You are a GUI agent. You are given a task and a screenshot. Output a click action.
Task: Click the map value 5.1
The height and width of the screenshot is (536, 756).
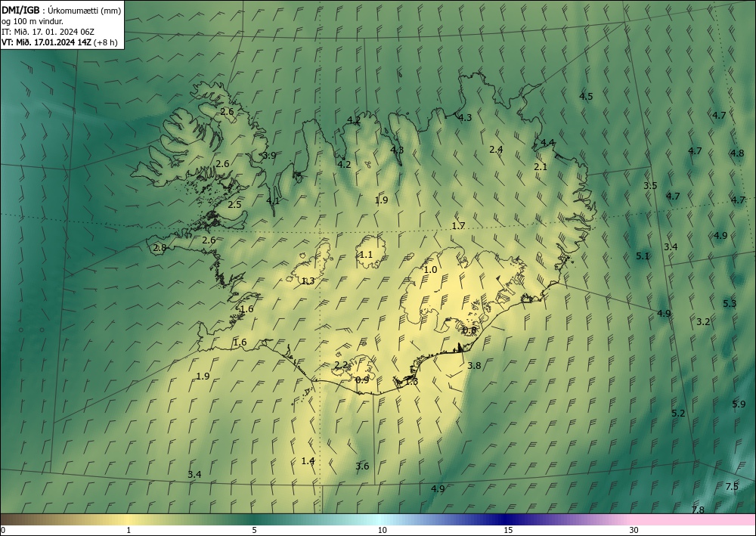coord(642,256)
